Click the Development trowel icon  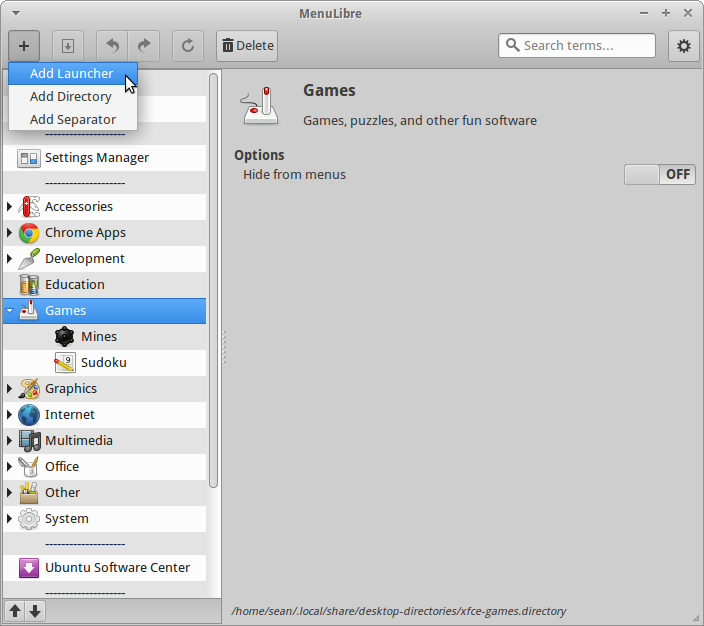29,259
